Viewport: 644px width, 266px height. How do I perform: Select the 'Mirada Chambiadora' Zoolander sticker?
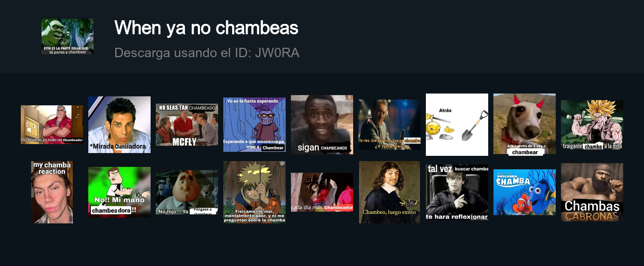click(x=119, y=125)
